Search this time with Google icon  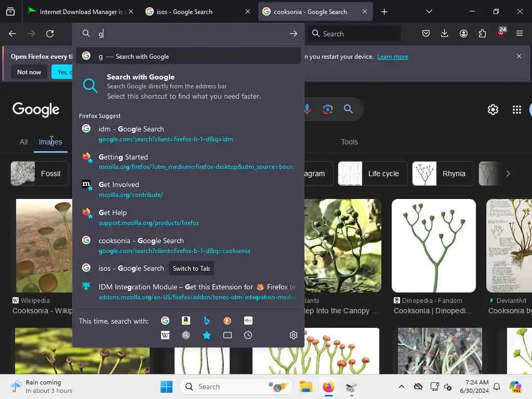[x=165, y=321]
